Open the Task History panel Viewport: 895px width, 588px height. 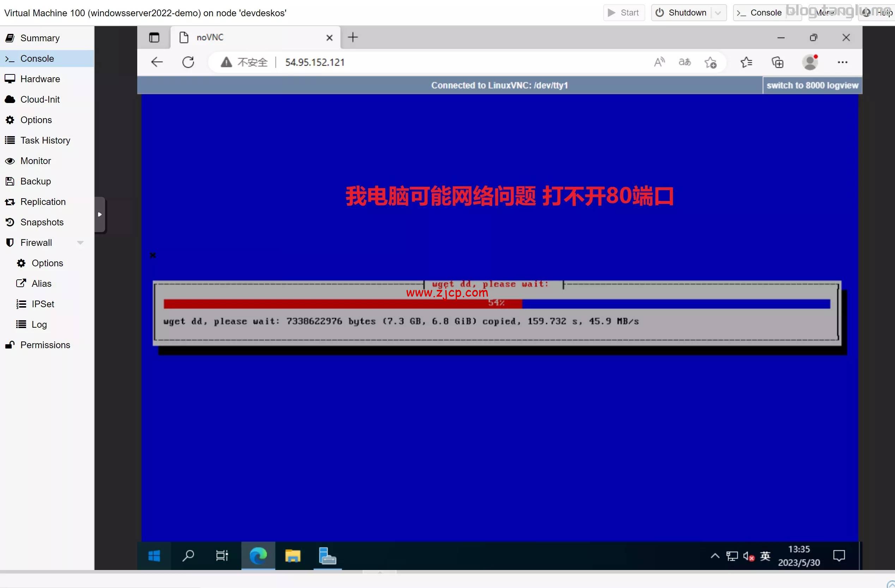click(x=45, y=140)
